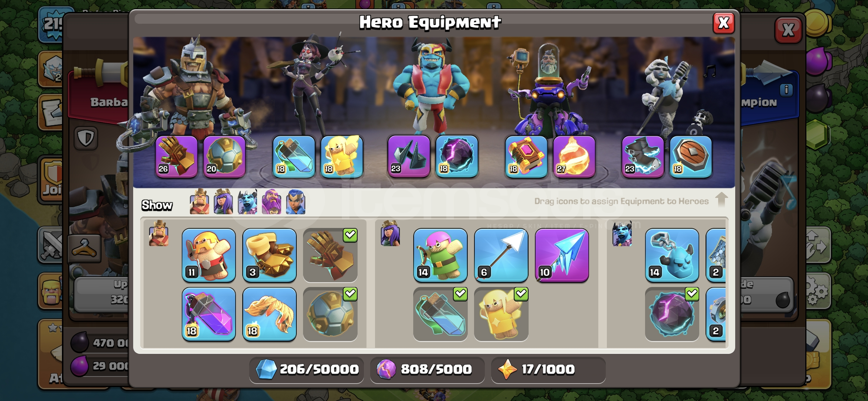868x401 pixels.
Task: Select the level 10 Frozen Arrow equipment
Action: click(562, 255)
